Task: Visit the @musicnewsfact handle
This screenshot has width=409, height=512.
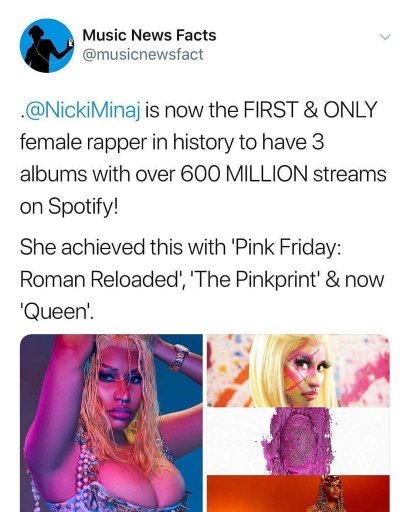Action: click(x=143, y=55)
